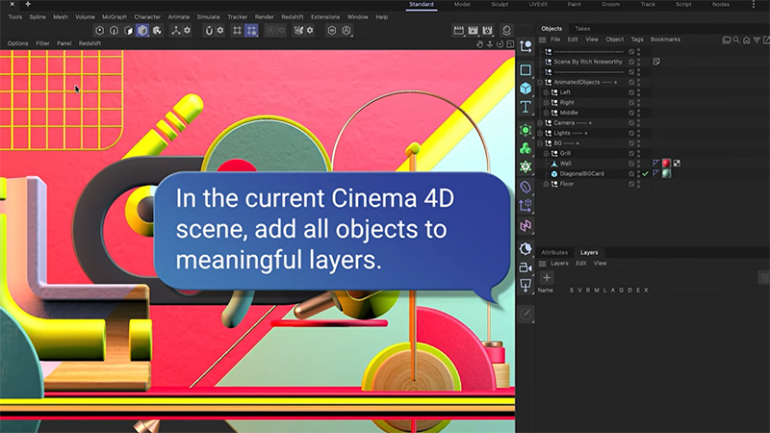Image resolution: width=770 pixels, height=433 pixels.
Task: Toggle the highlighted locked workplane icon
Action: 251,30
